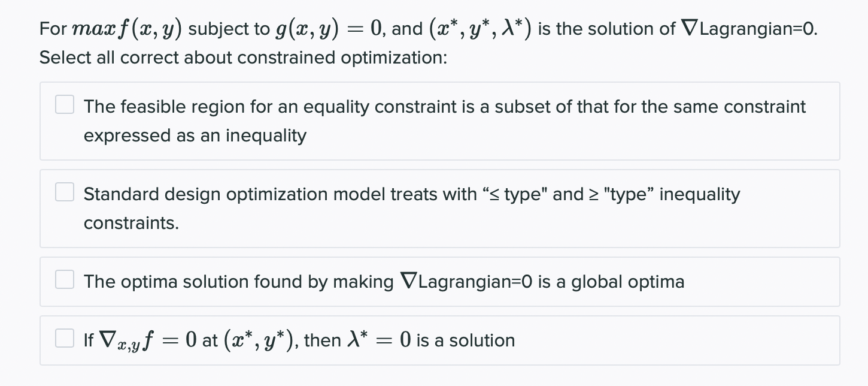Click the word 'inequality' in the first option
Screen dimensions: 868x386
(266, 135)
